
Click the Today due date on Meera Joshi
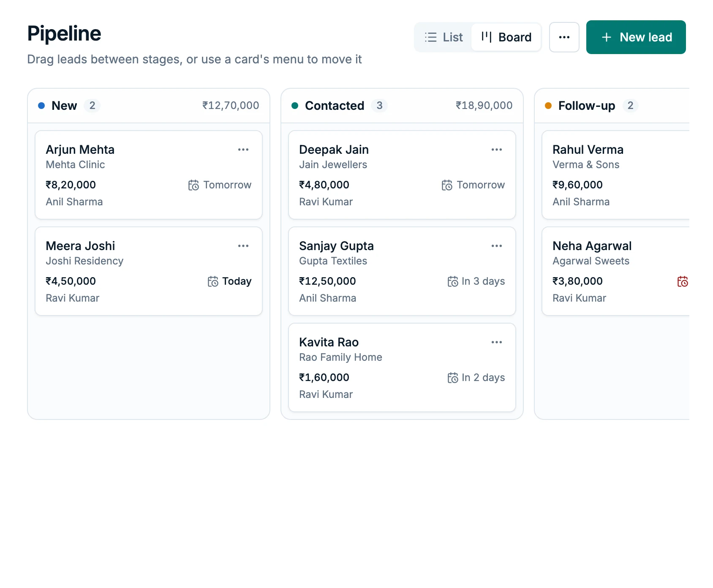tap(237, 281)
